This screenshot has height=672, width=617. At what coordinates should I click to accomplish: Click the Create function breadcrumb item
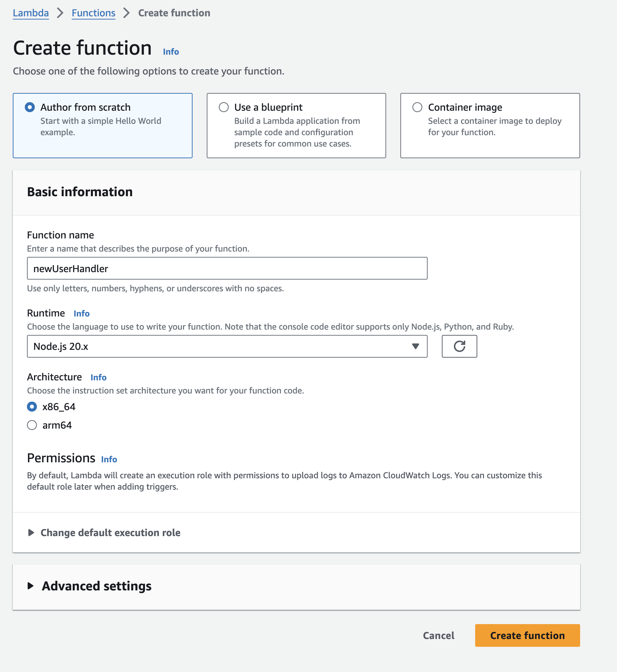click(173, 12)
